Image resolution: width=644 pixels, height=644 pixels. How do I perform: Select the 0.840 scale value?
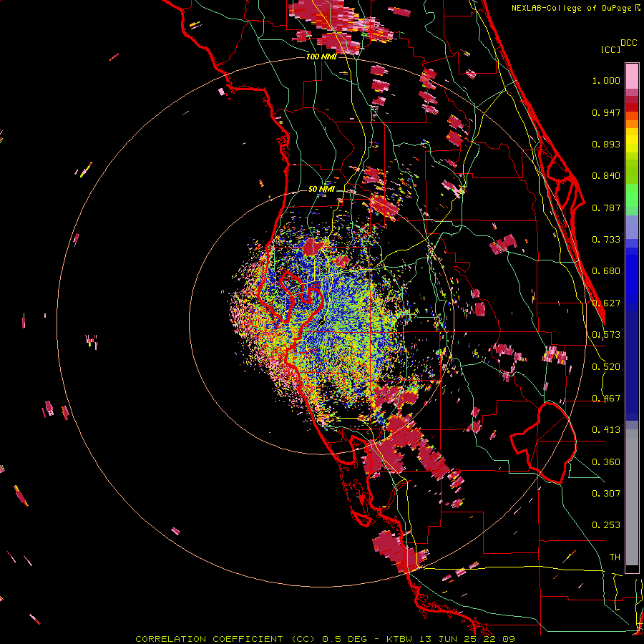[606, 176]
